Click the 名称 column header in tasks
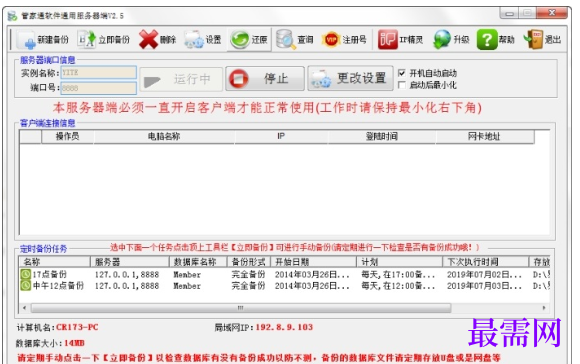The width and height of the screenshot is (580, 364). click(x=55, y=262)
